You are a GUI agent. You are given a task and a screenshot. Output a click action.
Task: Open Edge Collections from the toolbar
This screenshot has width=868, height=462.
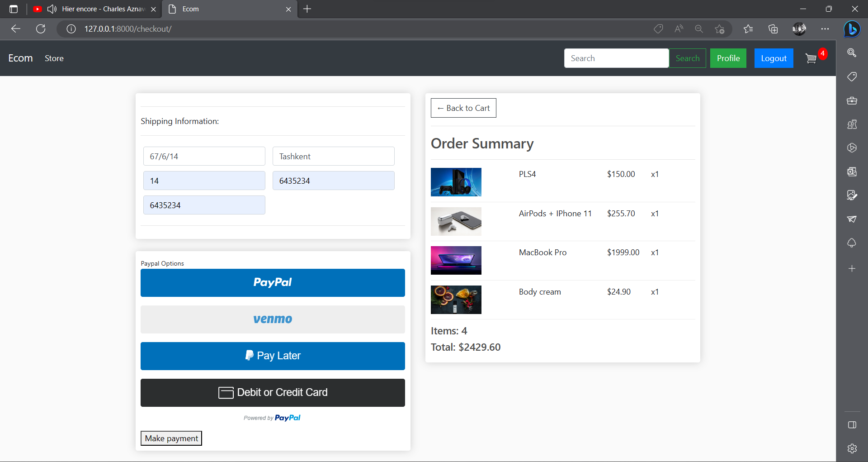tap(773, 29)
